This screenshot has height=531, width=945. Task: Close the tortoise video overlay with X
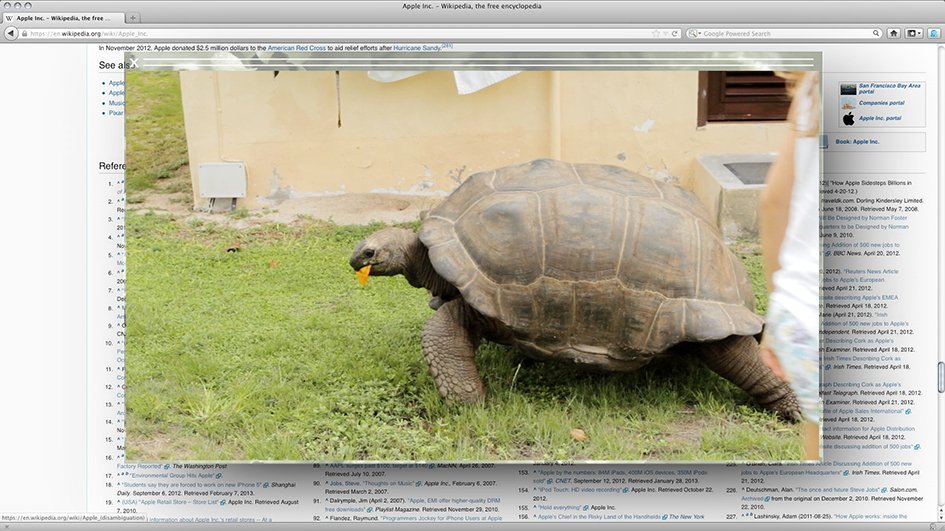(135, 63)
